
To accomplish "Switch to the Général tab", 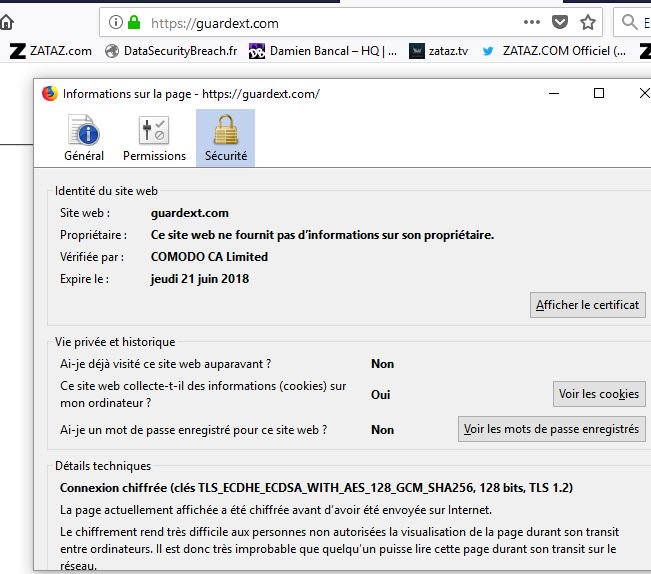I will pyautogui.click(x=84, y=138).
